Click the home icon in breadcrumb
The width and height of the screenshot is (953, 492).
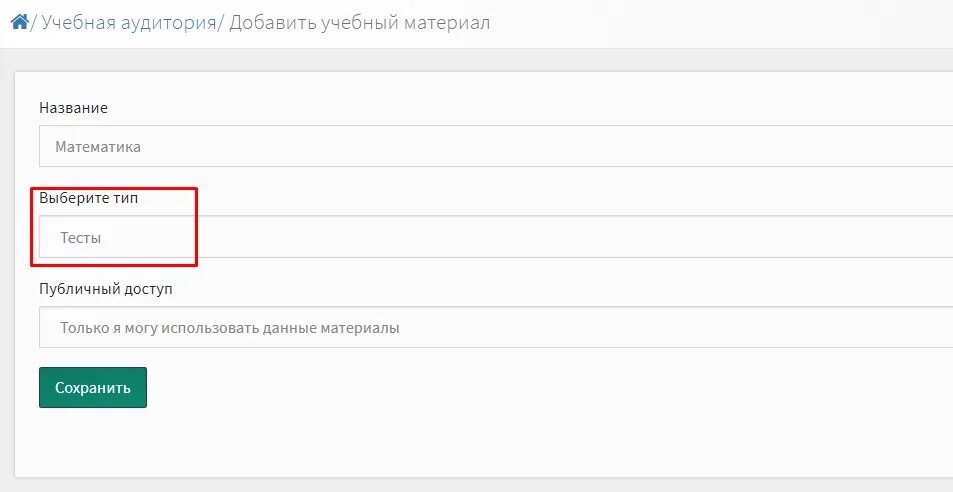[19, 21]
